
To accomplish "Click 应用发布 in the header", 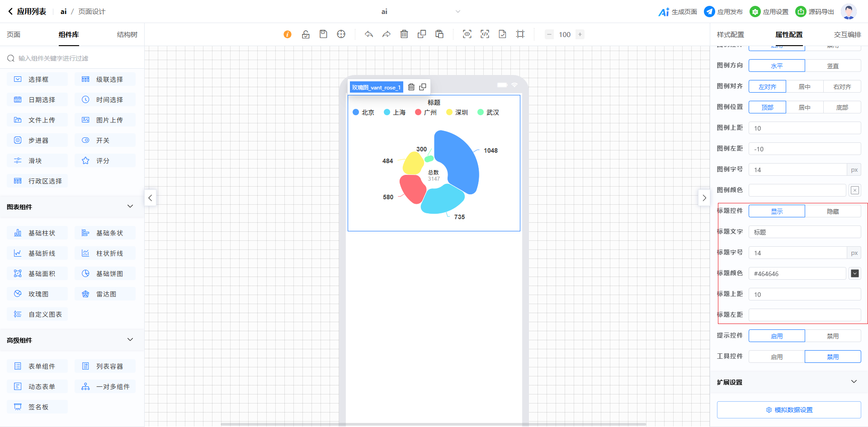I will pos(723,12).
